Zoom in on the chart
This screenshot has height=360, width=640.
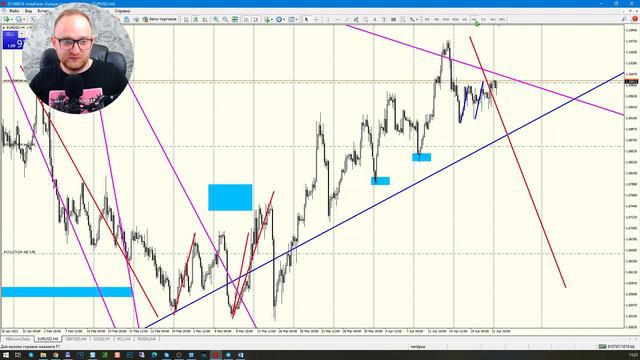coord(216,19)
